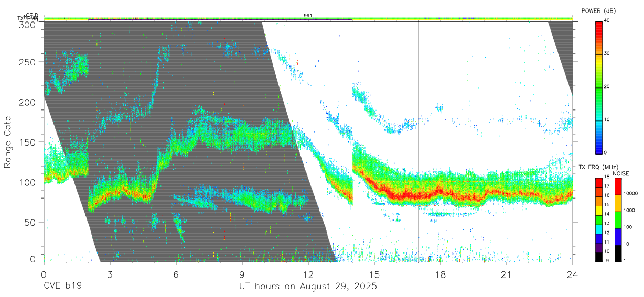The height and width of the screenshot is (297, 644).
Task: Click the blue 11–12 MHz TX FRQ swatch
Action: [x=598, y=238]
